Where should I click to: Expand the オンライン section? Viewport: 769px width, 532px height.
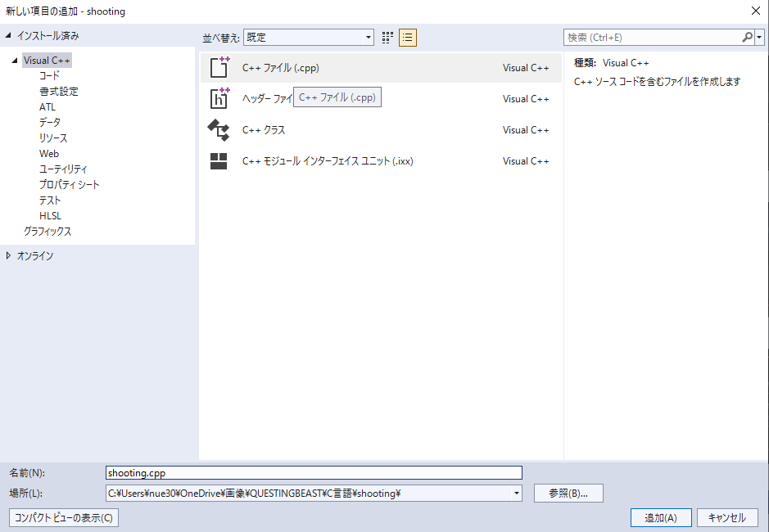7,255
